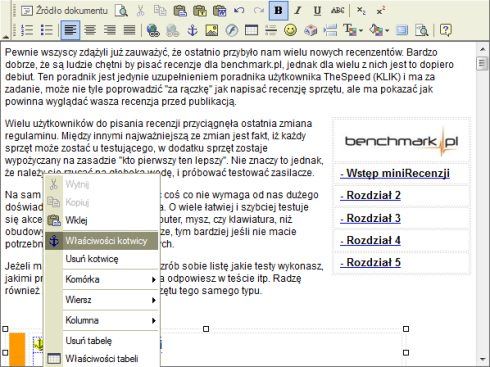Click the remove link icon
Screen dimensions: 490x367
172,30
